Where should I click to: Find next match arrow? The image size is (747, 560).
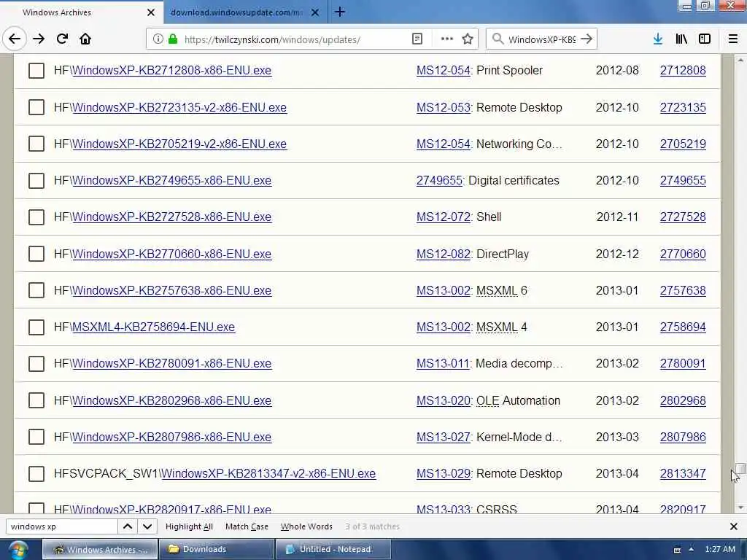[147, 526]
